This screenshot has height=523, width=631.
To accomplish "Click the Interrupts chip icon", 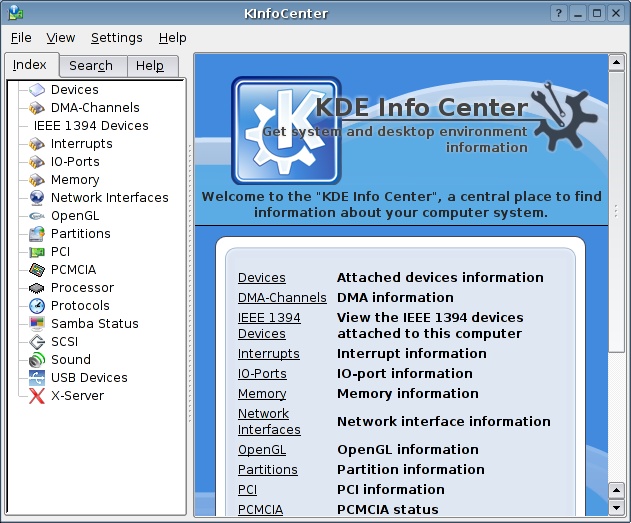I will [x=37, y=144].
